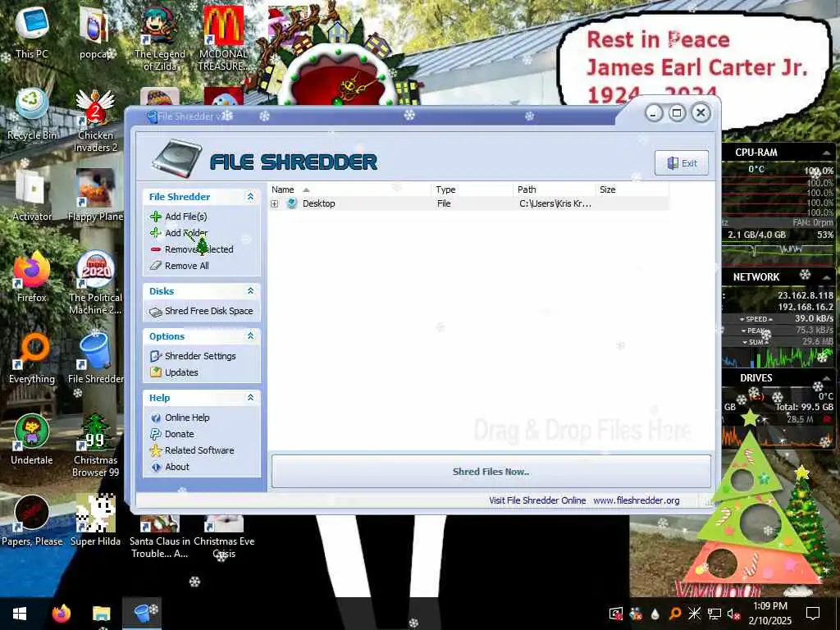Viewport: 840px width, 630px height.
Task: Click Remove Selected in the sidebar
Action: click(x=199, y=249)
